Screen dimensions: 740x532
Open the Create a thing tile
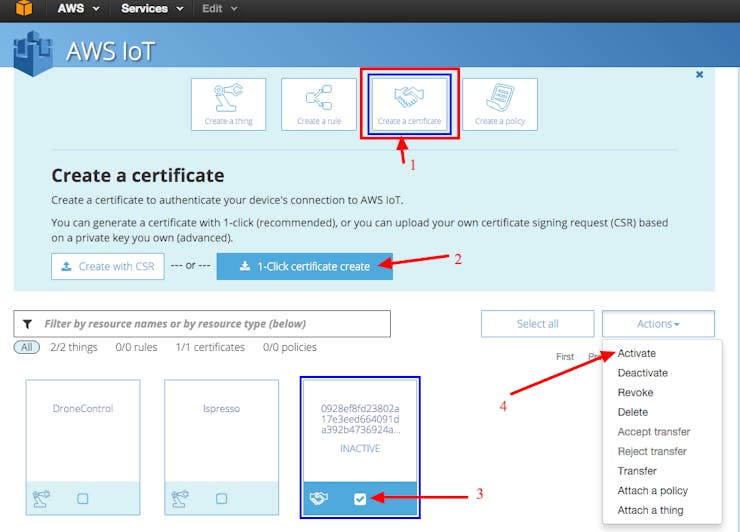pyautogui.click(x=228, y=104)
